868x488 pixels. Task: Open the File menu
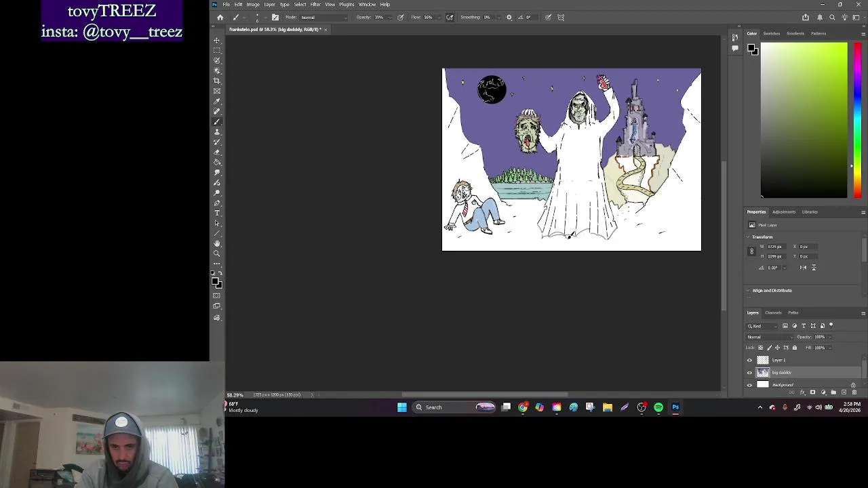click(x=226, y=5)
